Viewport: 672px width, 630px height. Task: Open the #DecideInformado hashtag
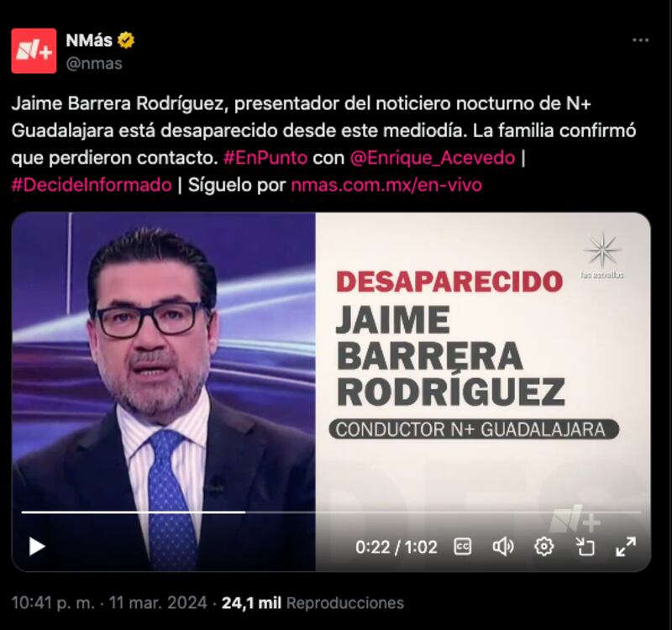coord(92,185)
